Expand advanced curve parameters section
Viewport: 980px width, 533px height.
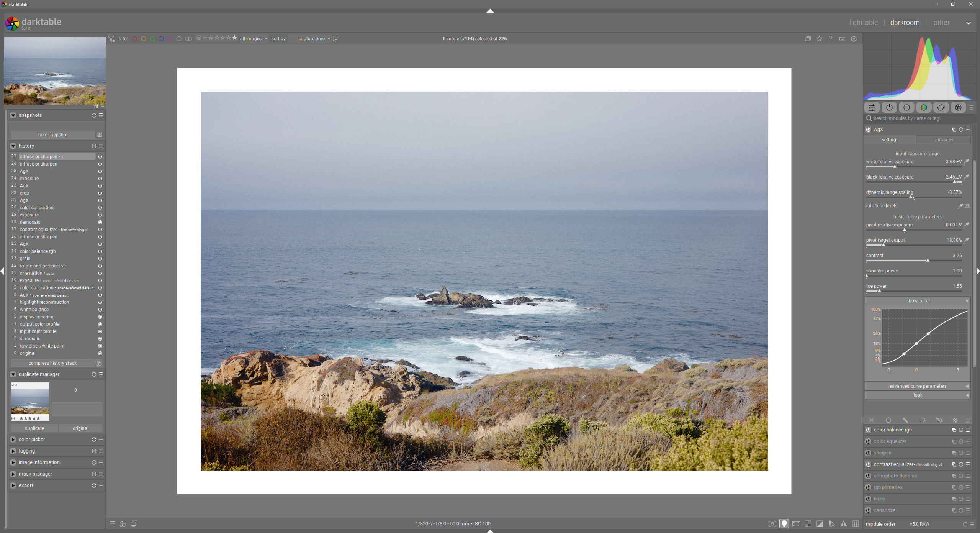coord(917,386)
